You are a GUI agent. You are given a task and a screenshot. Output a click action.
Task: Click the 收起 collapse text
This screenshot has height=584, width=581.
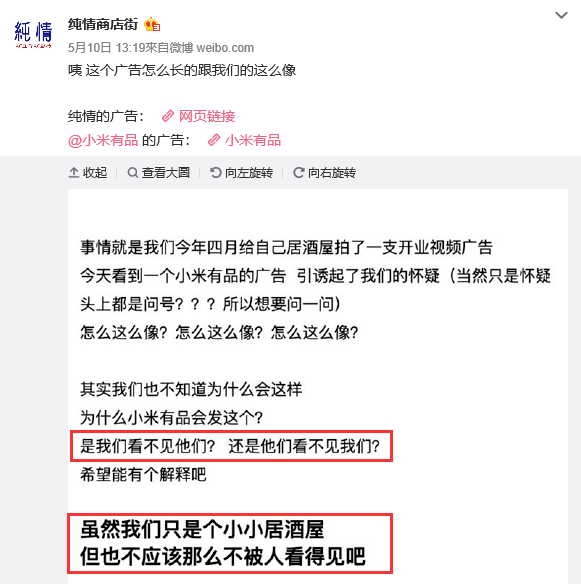pos(95,172)
